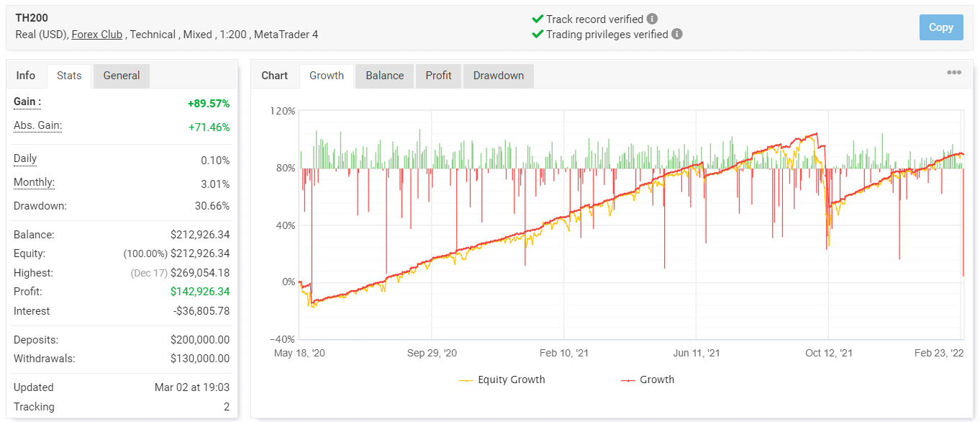This screenshot has width=980, height=422.
Task: Open the Forex Club broker link
Action: pos(96,34)
